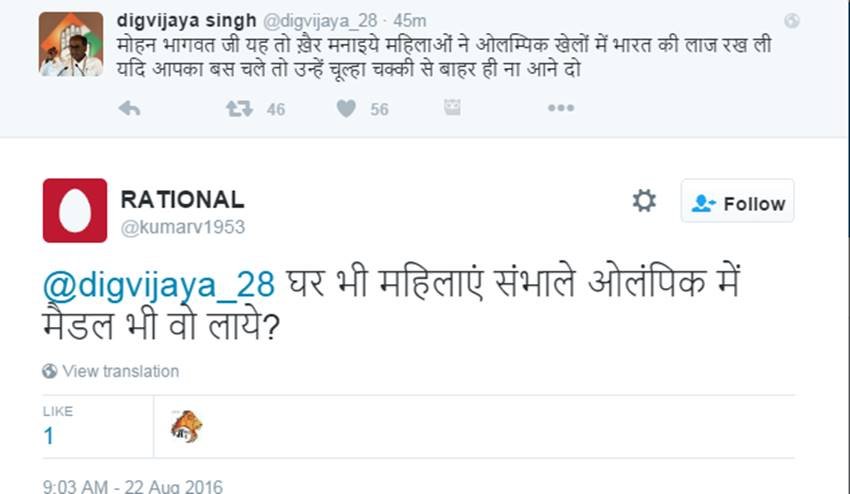The height and width of the screenshot is (494, 850).
Task: Follow the RATIONAL account
Action: [738, 203]
